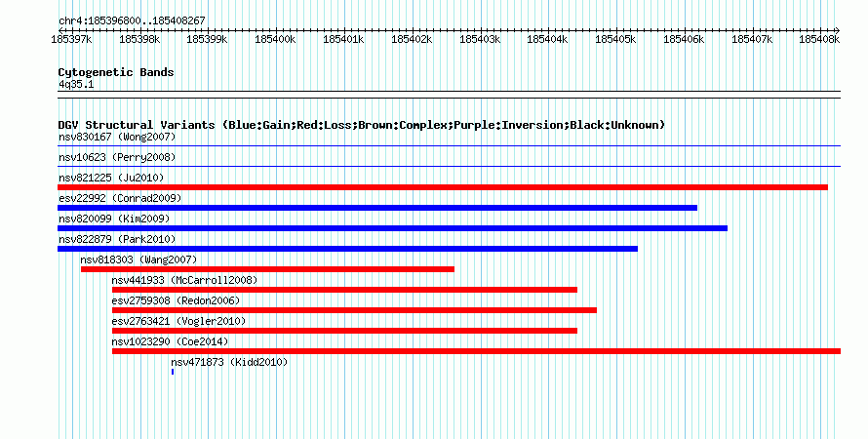Click the DGV Structural Variants track title
The image size is (868, 439).
(362, 125)
